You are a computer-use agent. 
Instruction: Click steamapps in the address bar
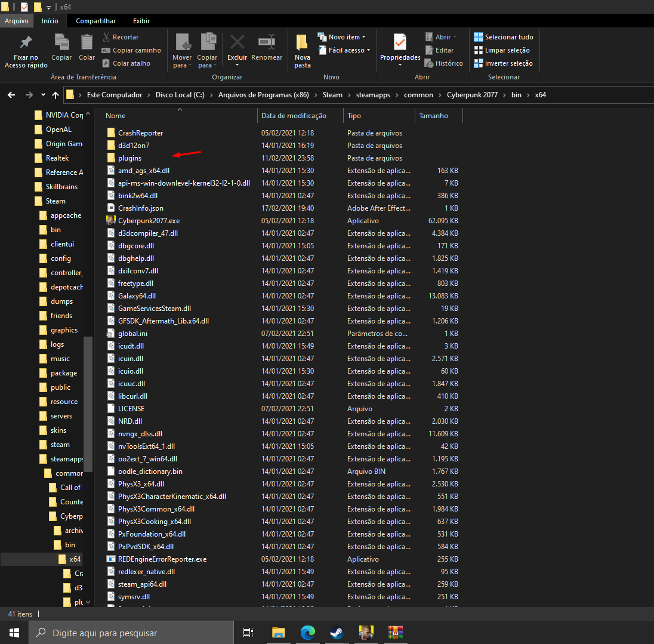click(374, 95)
